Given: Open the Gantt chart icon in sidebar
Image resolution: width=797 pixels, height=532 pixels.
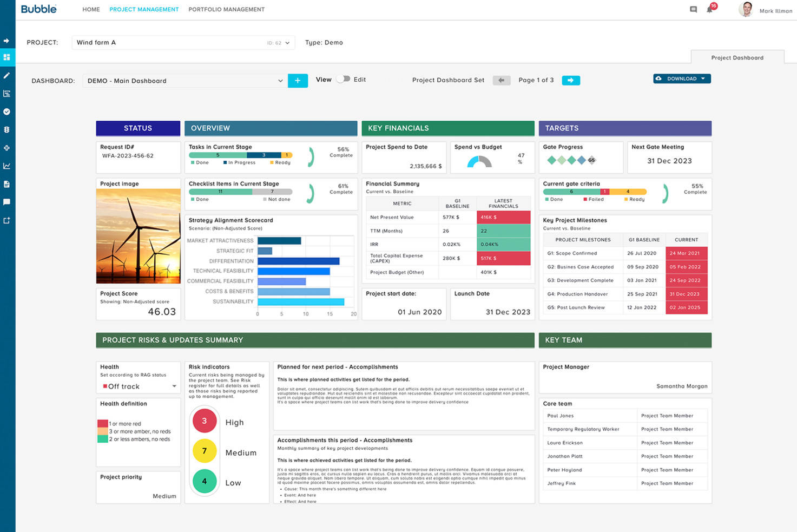Looking at the screenshot, I should click(6, 93).
